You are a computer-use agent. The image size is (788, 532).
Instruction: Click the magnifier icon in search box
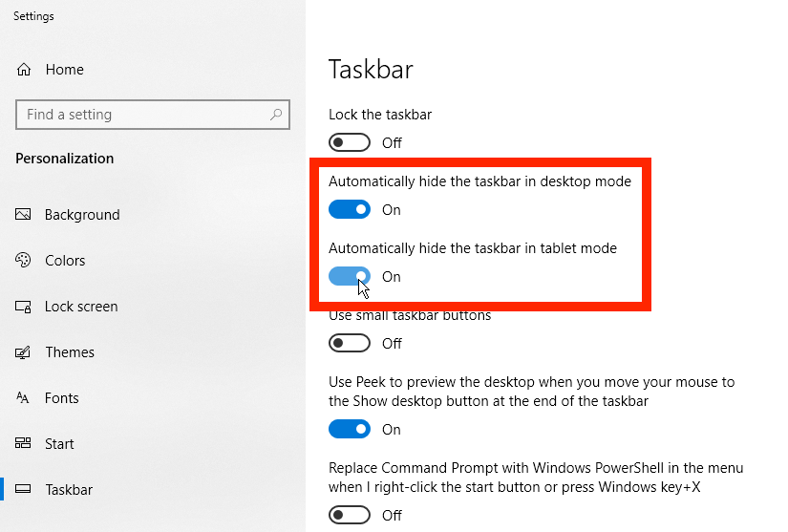coord(276,115)
